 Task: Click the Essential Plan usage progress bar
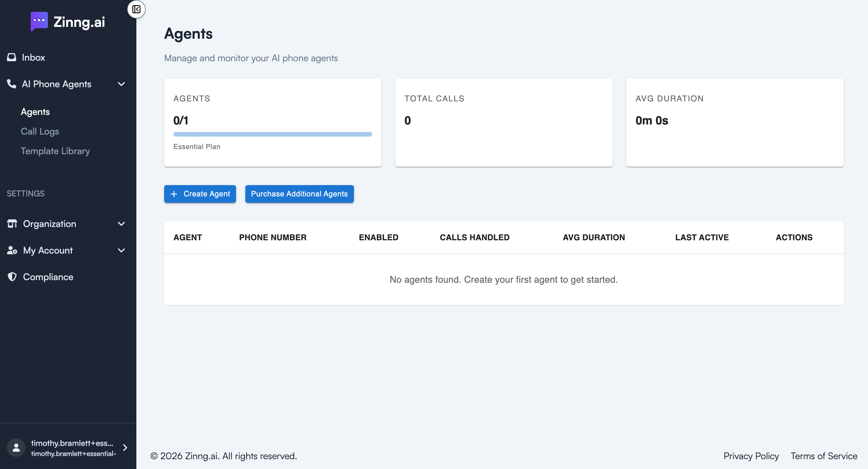[x=272, y=134]
